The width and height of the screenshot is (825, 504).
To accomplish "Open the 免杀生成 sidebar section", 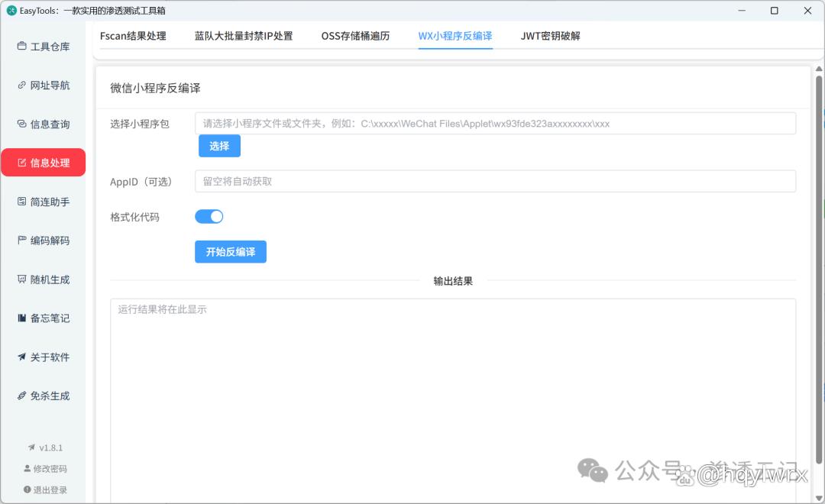I will (43, 396).
